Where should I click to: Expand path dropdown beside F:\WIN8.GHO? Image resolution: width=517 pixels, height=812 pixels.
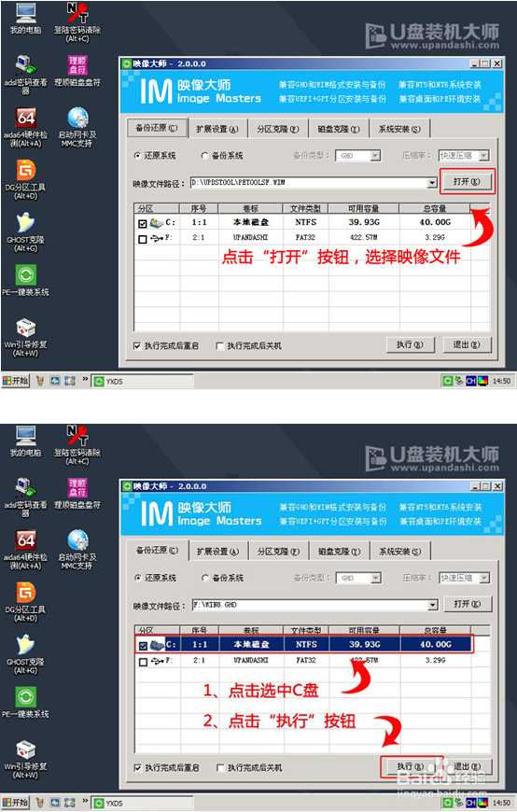433,605
